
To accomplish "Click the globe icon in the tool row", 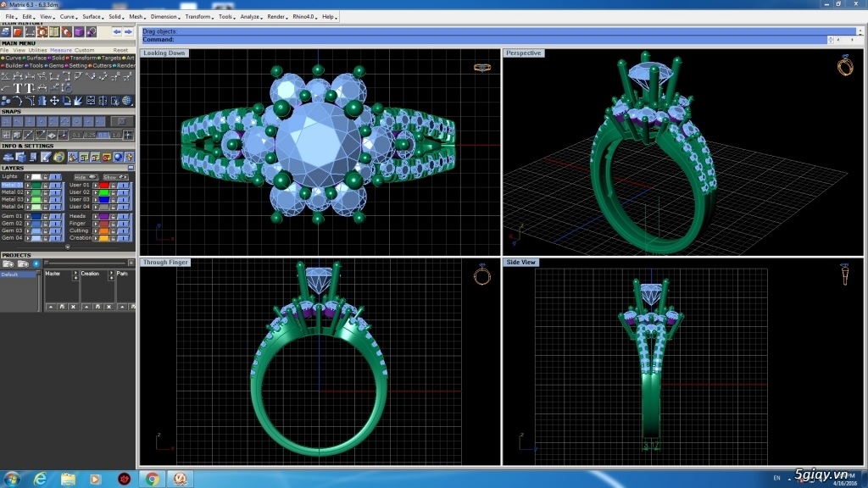I will (126, 101).
